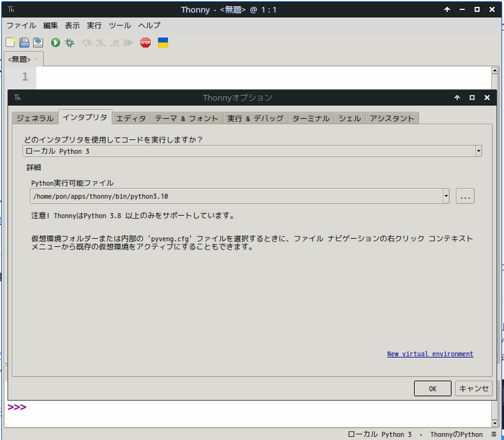The image size is (504, 440).
Task: Switch to the ターミナル tab
Action: pyautogui.click(x=311, y=119)
